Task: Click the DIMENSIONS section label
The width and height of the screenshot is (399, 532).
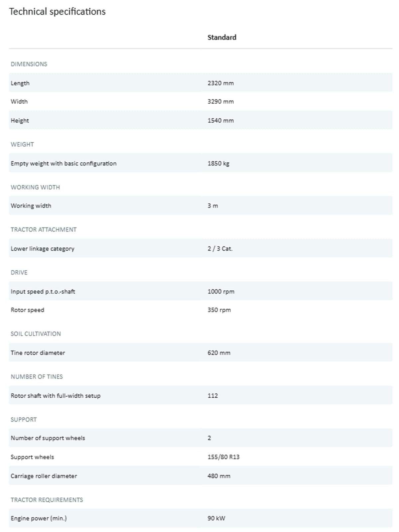Action: (x=29, y=64)
